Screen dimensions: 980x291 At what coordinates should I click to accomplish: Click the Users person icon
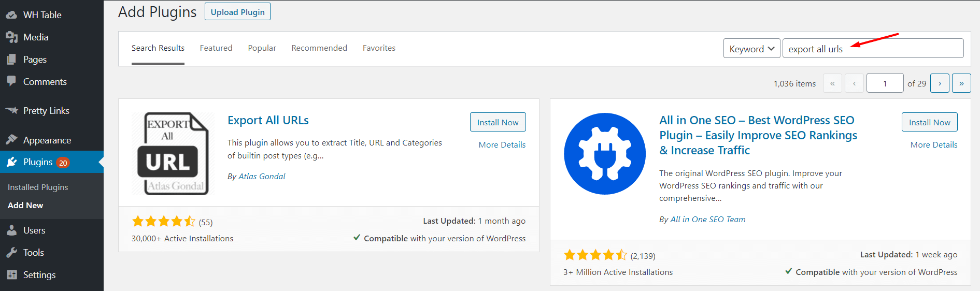[11, 230]
